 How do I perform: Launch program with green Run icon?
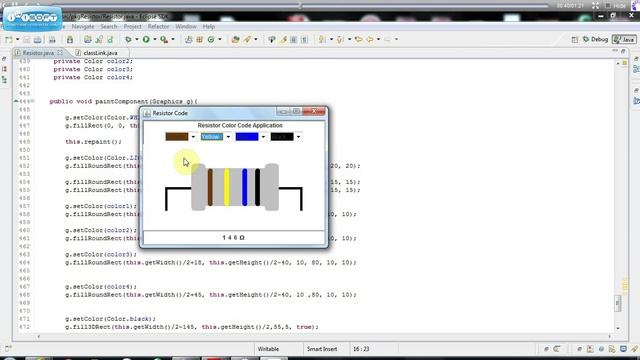click(146, 40)
